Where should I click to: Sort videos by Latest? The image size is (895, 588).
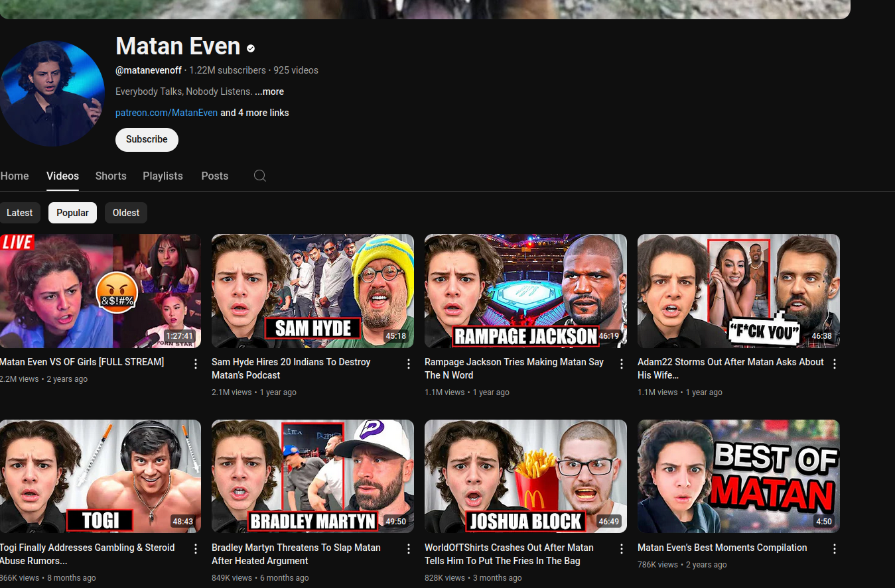[20, 213]
